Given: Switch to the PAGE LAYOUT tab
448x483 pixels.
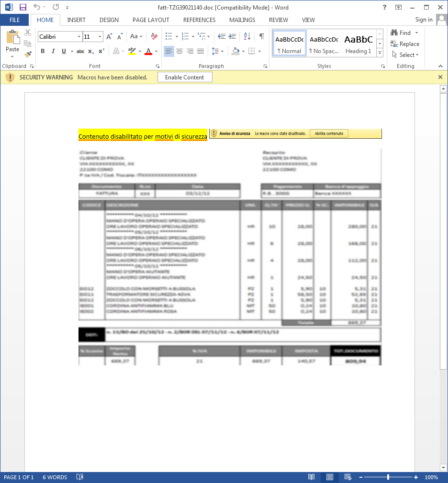Looking at the screenshot, I should [x=151, y=20].
